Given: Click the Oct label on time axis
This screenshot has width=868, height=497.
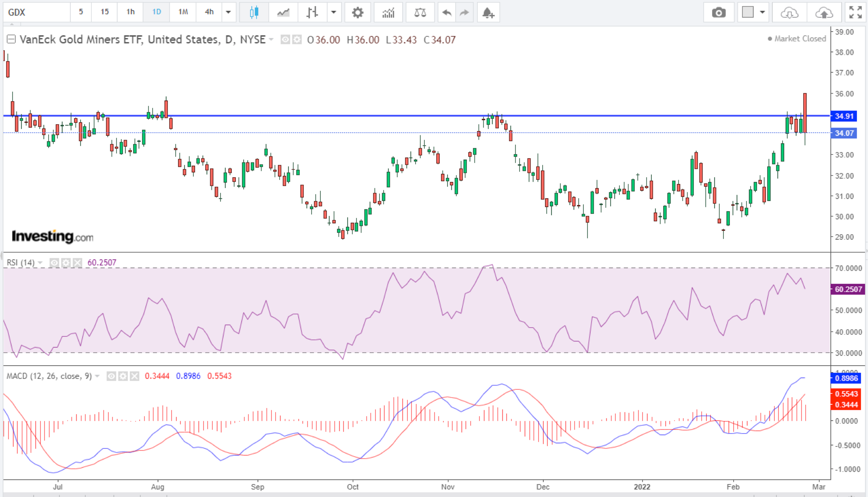Looking at the screenshot, I should pos(353,487).
